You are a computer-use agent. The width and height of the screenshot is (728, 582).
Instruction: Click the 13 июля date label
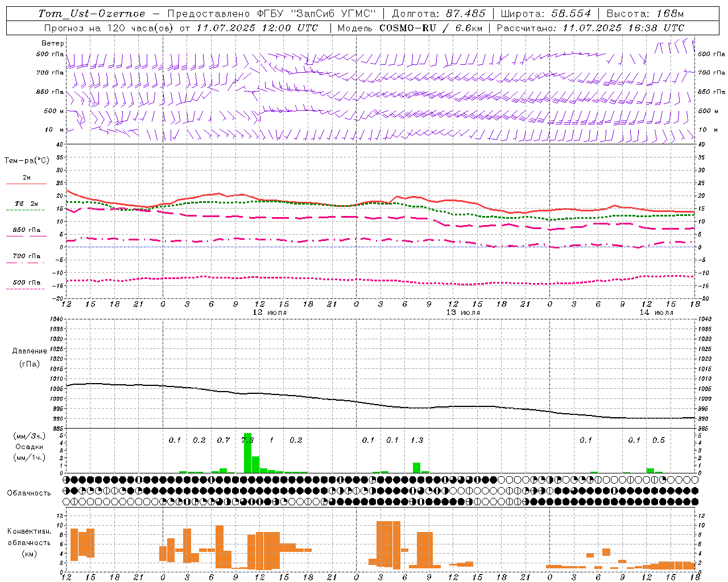click(463, 313)
